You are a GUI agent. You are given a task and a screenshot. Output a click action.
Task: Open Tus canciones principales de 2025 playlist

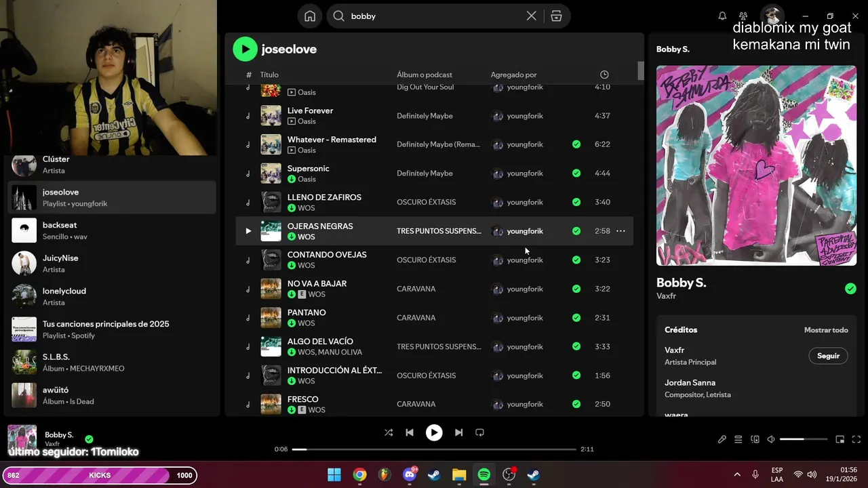(113, 329)
